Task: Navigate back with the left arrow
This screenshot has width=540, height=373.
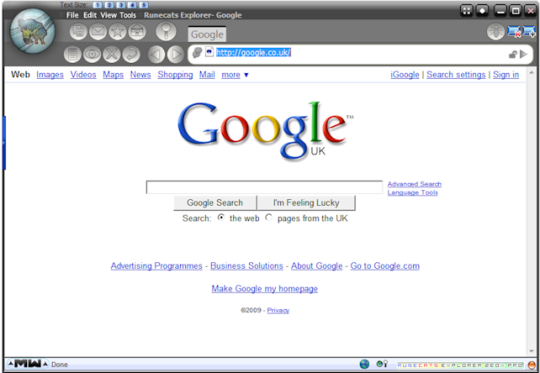Action: 156,54
